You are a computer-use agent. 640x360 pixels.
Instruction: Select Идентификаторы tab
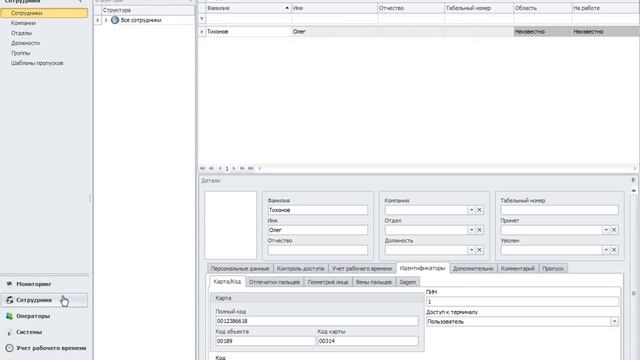click(x=422, y=268)
